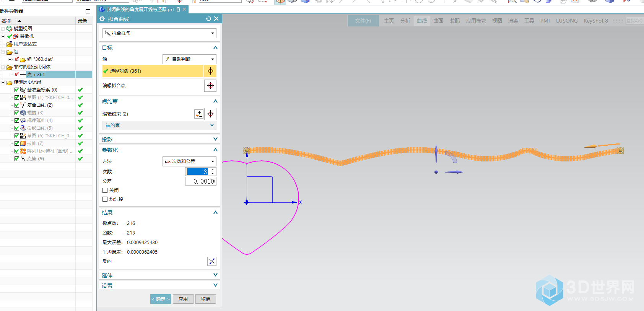Click the 草图 (1) sketch feature icon
Image resolution: width=644 pixels, height=311 pixels.
click(x=23, y=98)
